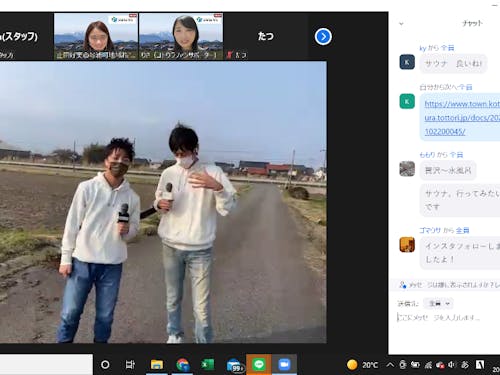
Task: Collapse the chat panel with top chevron
Action: pyautogui.click(x=401, y=24)
